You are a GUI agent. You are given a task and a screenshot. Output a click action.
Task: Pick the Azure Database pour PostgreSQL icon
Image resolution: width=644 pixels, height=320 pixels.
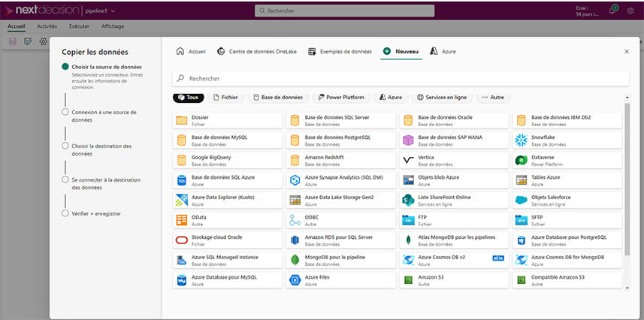522,240
